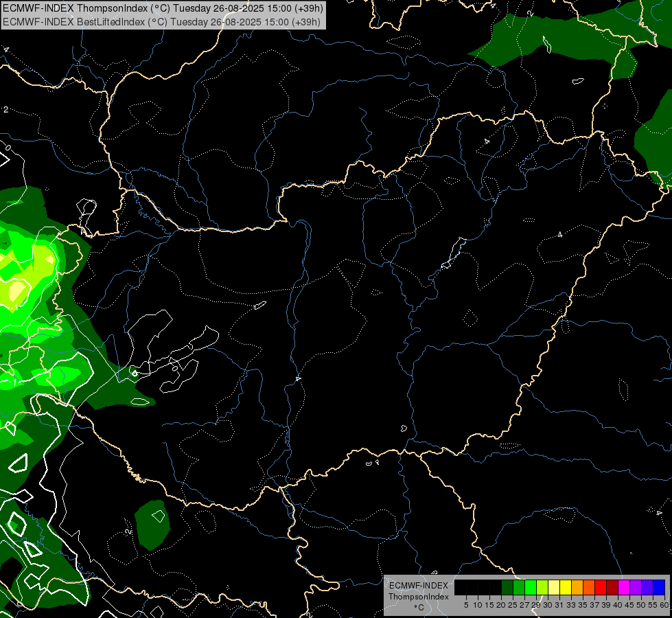The width and height of the screenshot is (672, 618).
Task: Pick the lime 29–30 legend swatch
Action: [x=542, y=587]
